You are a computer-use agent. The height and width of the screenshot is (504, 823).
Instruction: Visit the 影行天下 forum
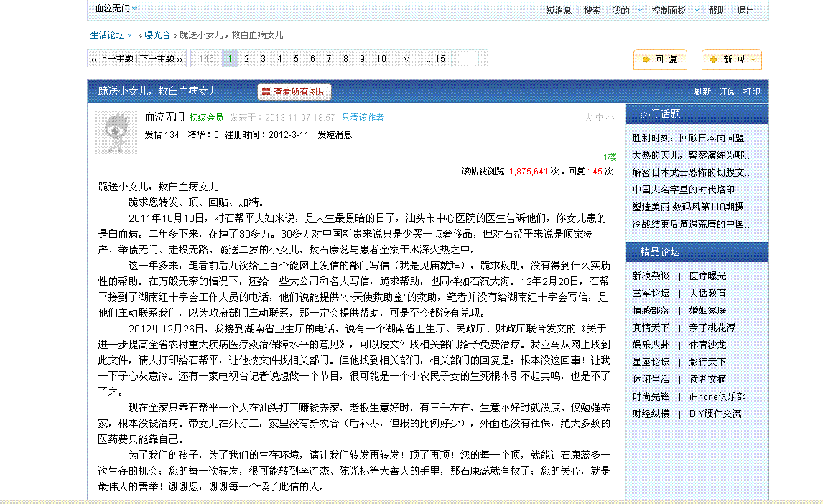[x=707, y=363]
